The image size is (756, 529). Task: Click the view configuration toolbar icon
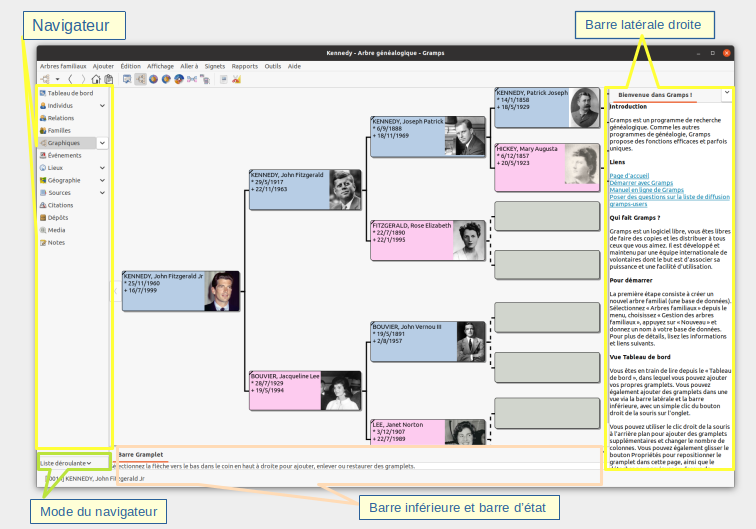127,79
